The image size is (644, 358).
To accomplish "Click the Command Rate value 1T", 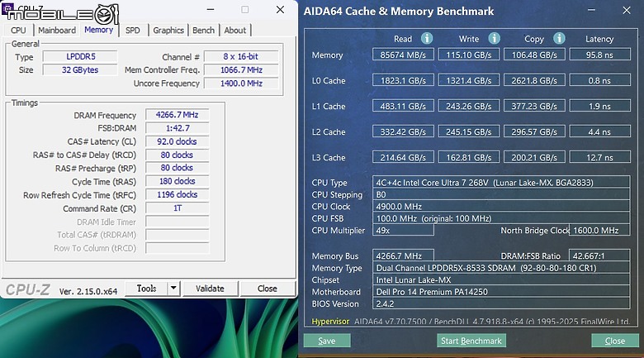I will (177, 208).
